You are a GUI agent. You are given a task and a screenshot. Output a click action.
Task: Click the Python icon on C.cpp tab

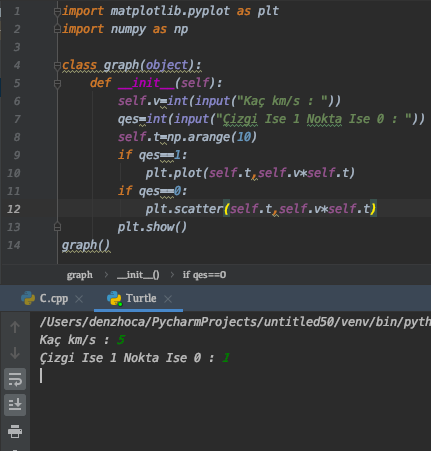tap(28, 298)
